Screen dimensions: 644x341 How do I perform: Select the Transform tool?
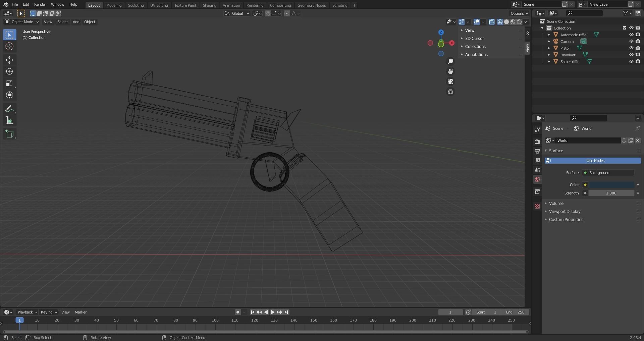click(x=9, y=95)
